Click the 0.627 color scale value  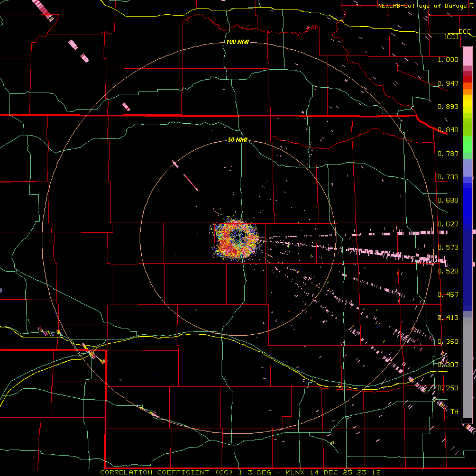448,224
